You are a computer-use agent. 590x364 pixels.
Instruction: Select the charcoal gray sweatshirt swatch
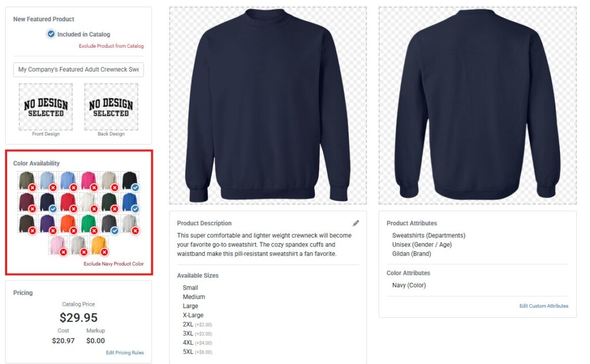pos(109,223)
